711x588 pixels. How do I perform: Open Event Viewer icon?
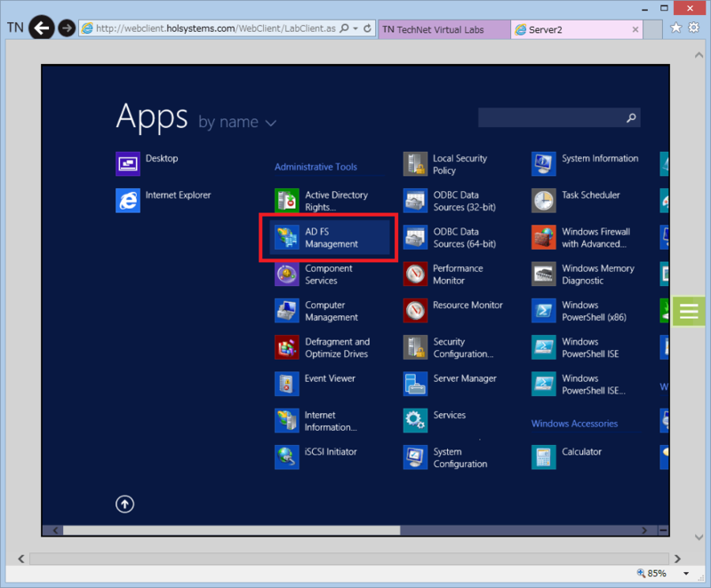[x=286, y=384]
